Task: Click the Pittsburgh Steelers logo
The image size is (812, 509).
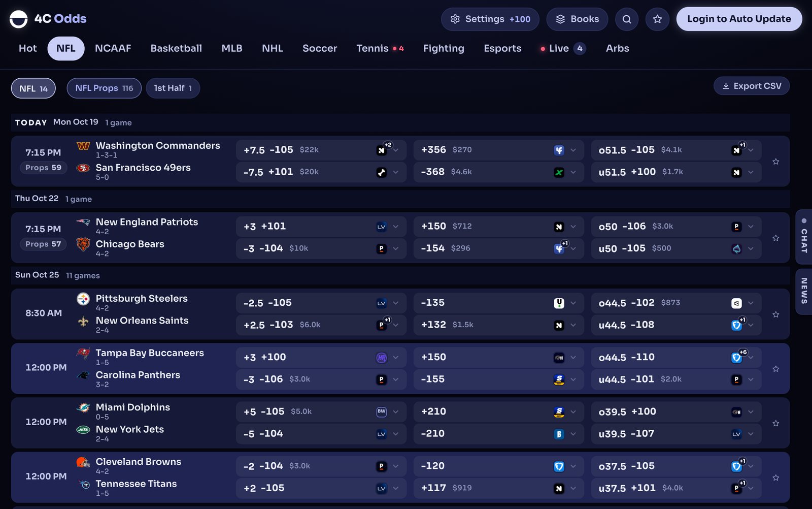Action: (83, 299)
